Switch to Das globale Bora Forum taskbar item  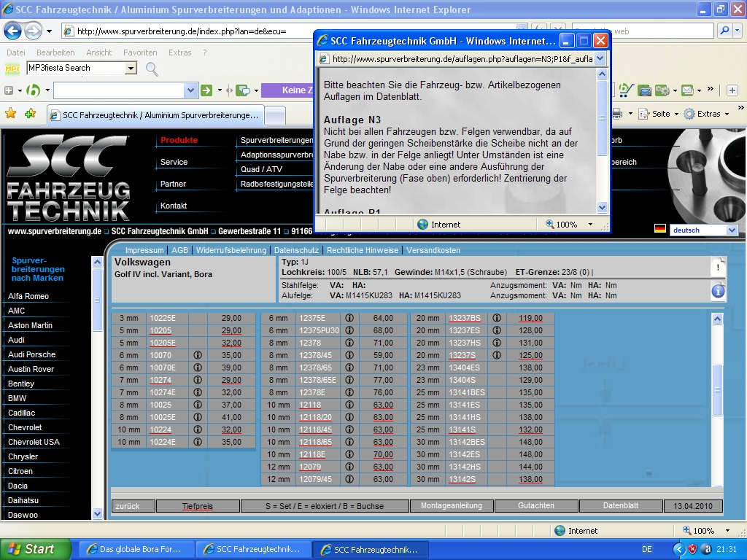tap(136, 549)
